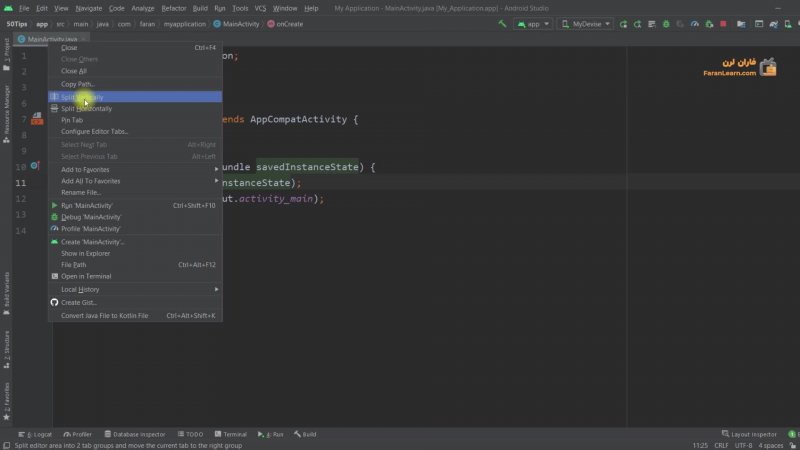800x450 pixels.
Task: Toggle the Project side panel
Action: click(6, 50)
